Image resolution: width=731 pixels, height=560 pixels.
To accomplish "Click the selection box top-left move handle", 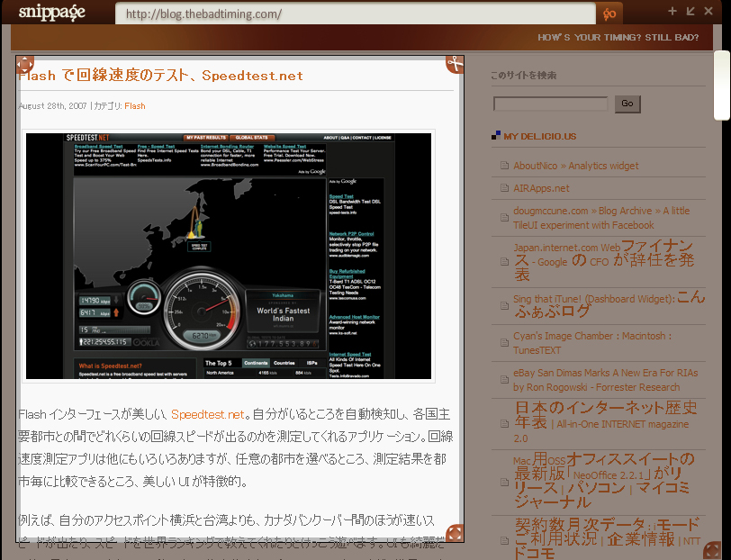I will coord(24,64).
